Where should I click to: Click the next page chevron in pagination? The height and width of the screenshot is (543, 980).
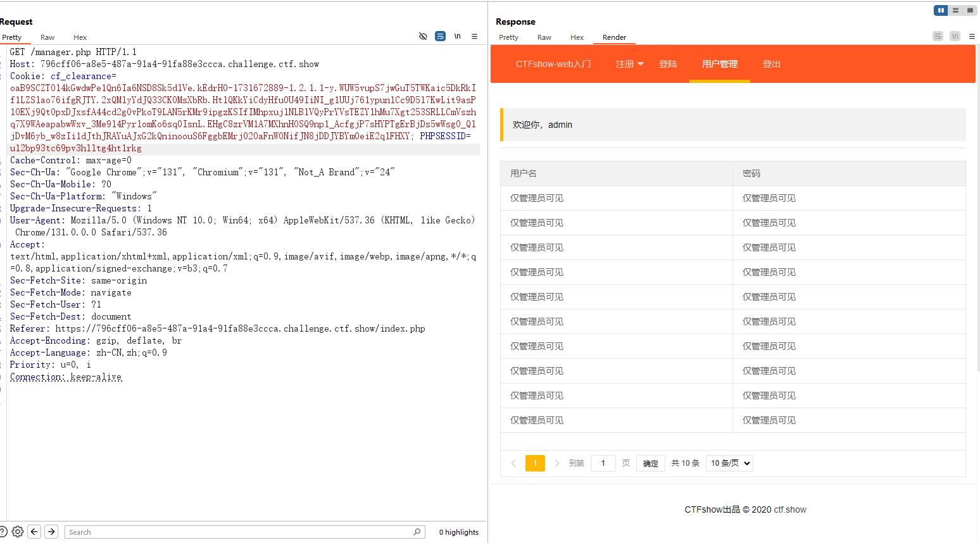point(556,463)
